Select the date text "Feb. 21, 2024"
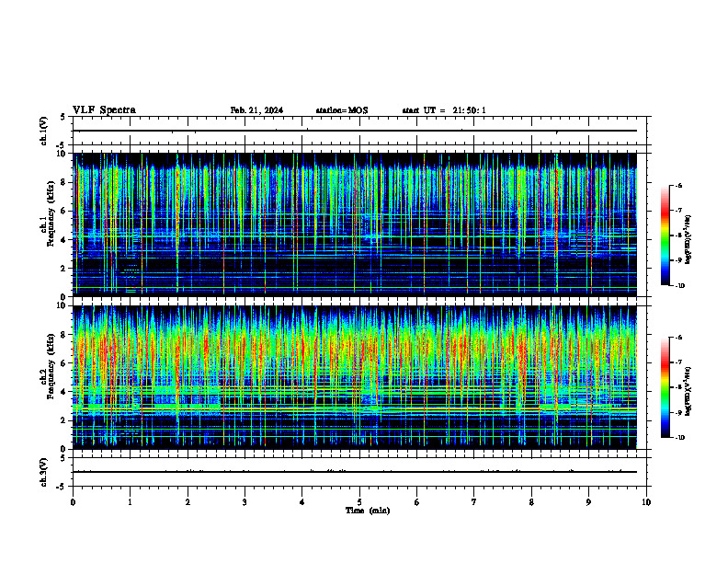This screenshot has height=563, width=728. [256, 110]
